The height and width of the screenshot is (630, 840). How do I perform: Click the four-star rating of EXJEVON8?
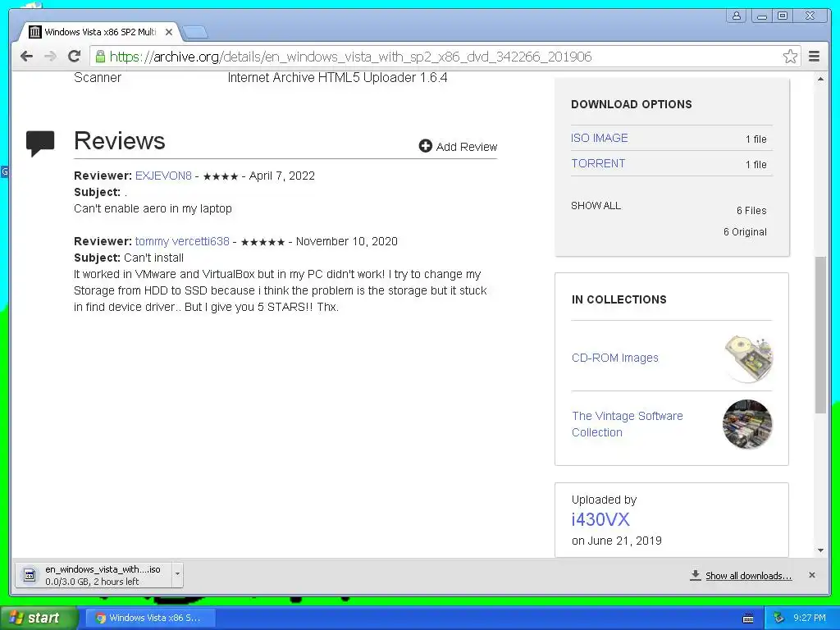point(220,176)
